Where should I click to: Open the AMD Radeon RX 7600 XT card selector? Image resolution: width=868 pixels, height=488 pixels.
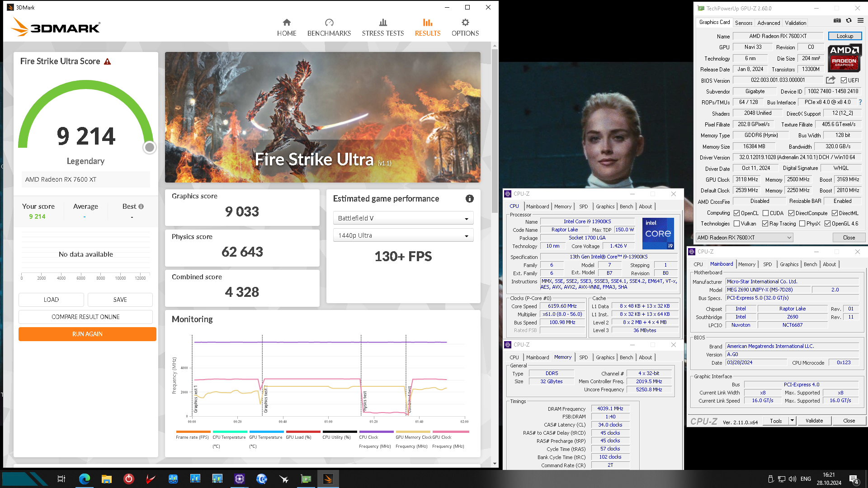[x=744, y=238]
